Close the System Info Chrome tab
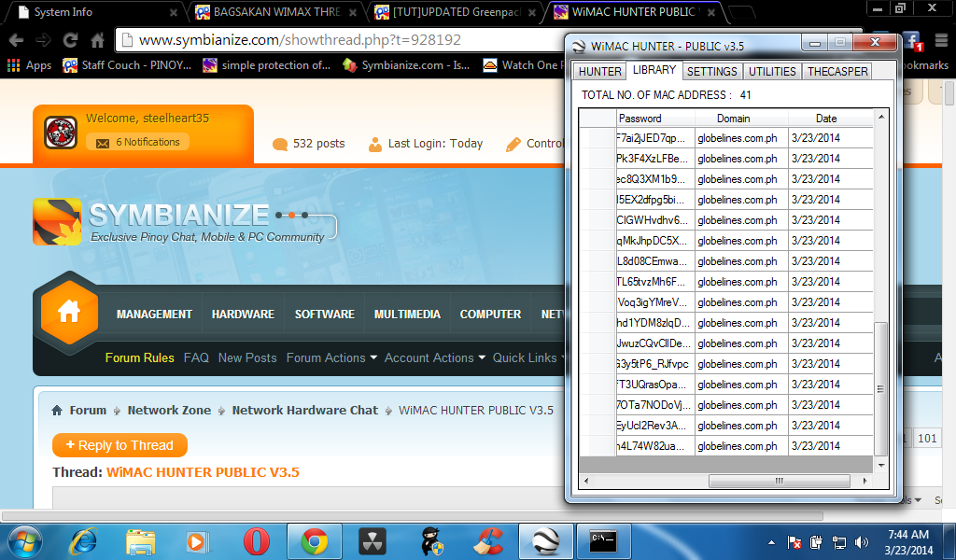 tap(173, 12)
